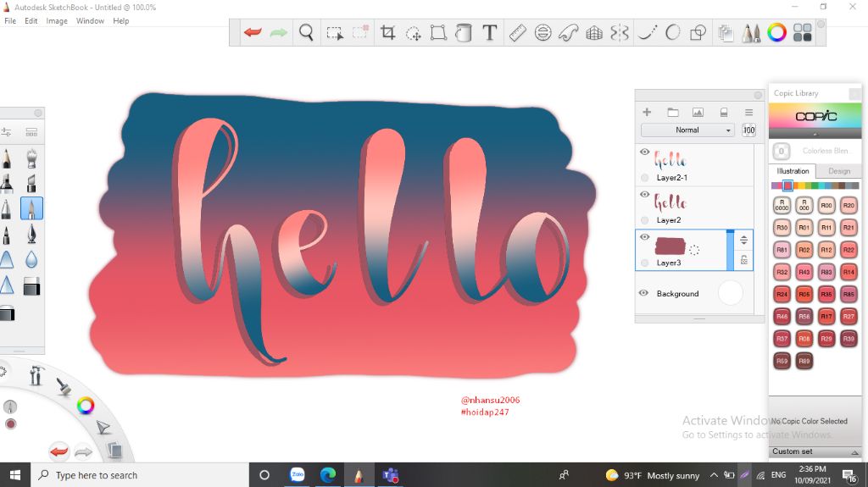Select the rectangular Selection tool
Viewport: 868px width, 487px height.
[x=334, y=33]
